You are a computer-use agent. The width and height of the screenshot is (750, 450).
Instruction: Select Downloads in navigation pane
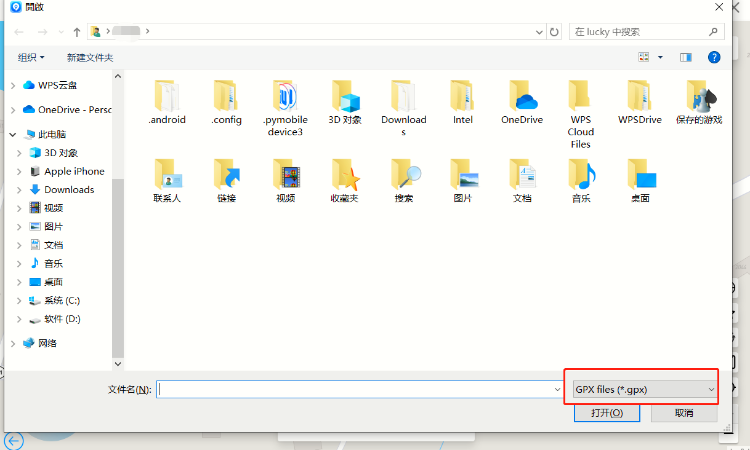61,189
